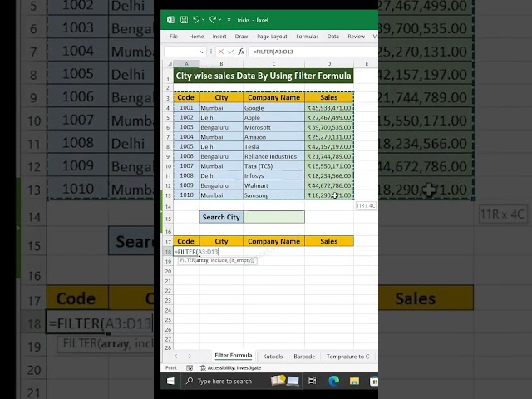Open the Windows Start menu
532x399 pixels.
point(170,381)
